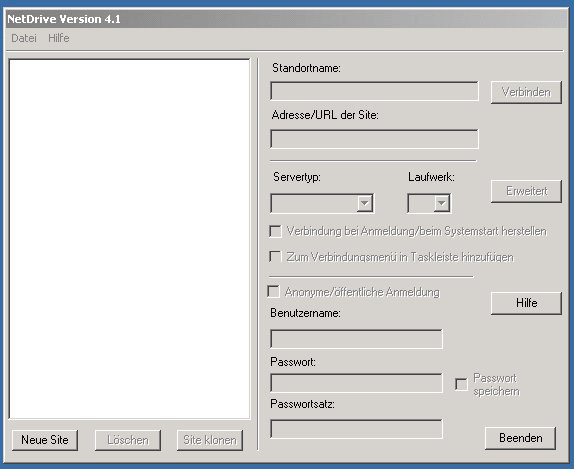Image resolution: width=574 pixels, height=469 pixels.
Task: Open the Datei menu
Action: pos(24,38)
